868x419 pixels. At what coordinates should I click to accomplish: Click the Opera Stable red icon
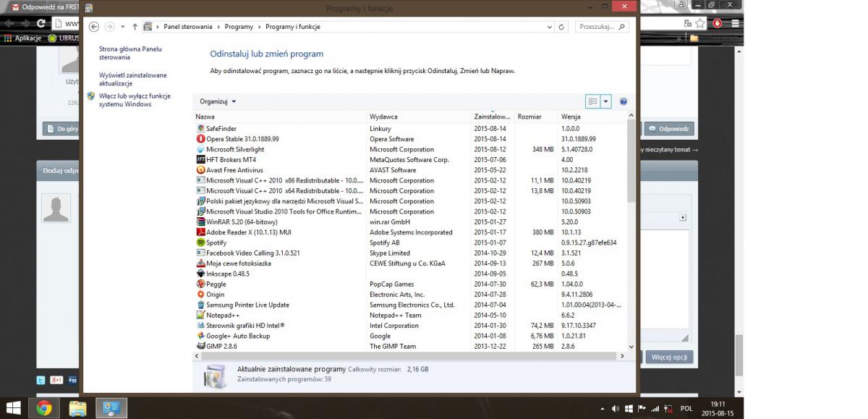[x=200, y=139]
